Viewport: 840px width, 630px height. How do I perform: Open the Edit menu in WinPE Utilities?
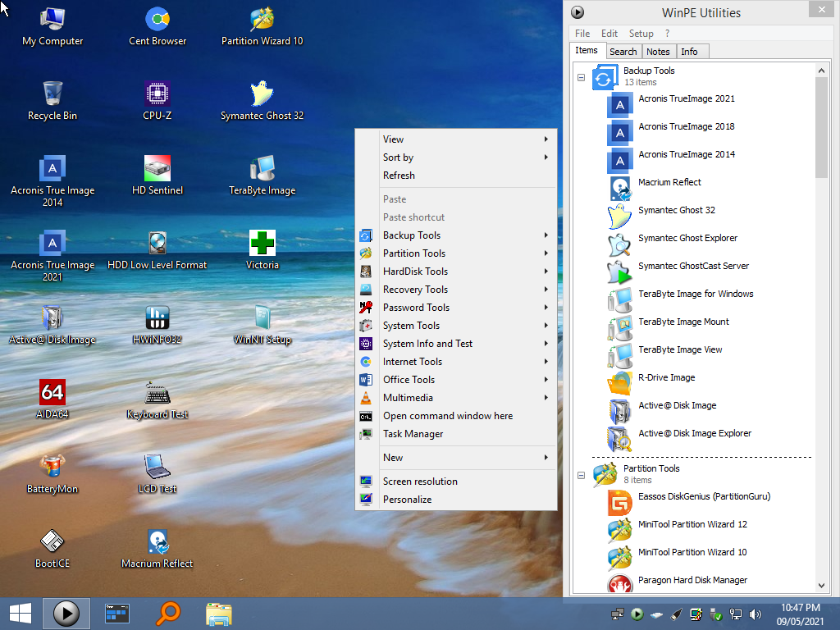(609, 33)
